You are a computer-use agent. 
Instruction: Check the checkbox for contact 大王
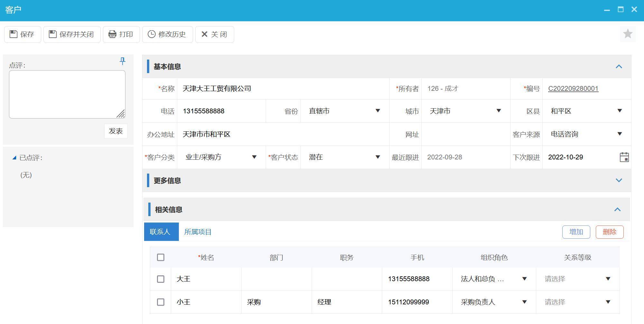161,279
